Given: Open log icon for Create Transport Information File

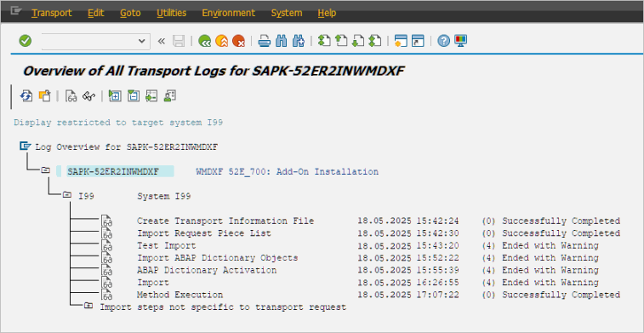Looking at the screenshot, I should tap(107, 221).
